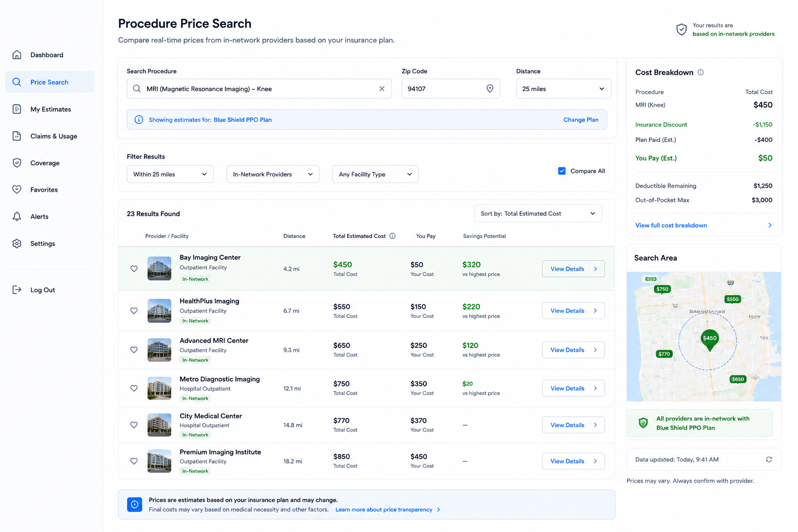Click the $450 map pin marker
798x532 pixels.
coord(710,340)
